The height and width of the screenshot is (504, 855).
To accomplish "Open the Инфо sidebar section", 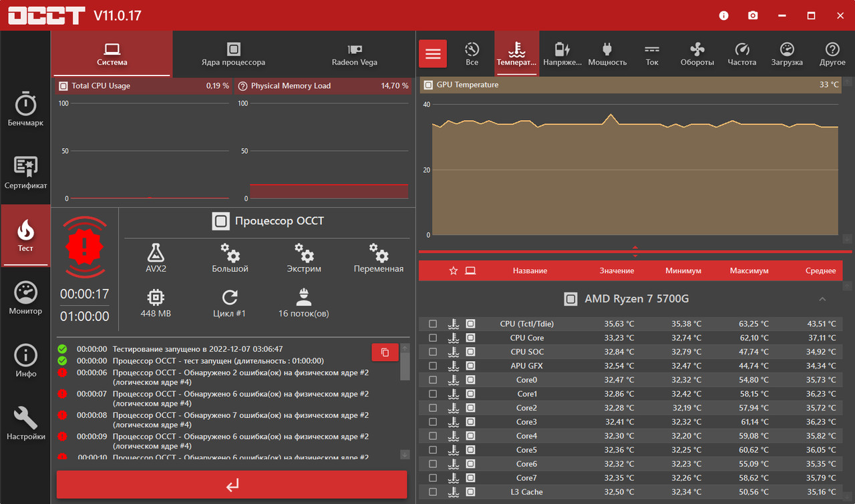I will [25, 361].
